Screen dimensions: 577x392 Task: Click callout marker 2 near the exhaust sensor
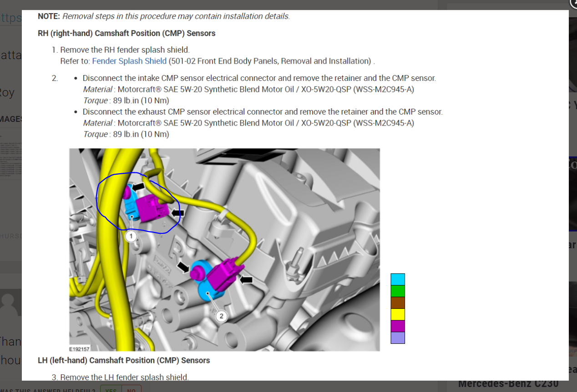pyautogui.click(x=222, y=316)
